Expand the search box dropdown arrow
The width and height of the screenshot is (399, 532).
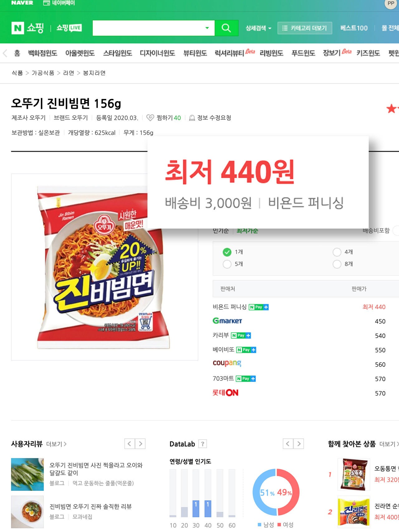coord(207,28)
